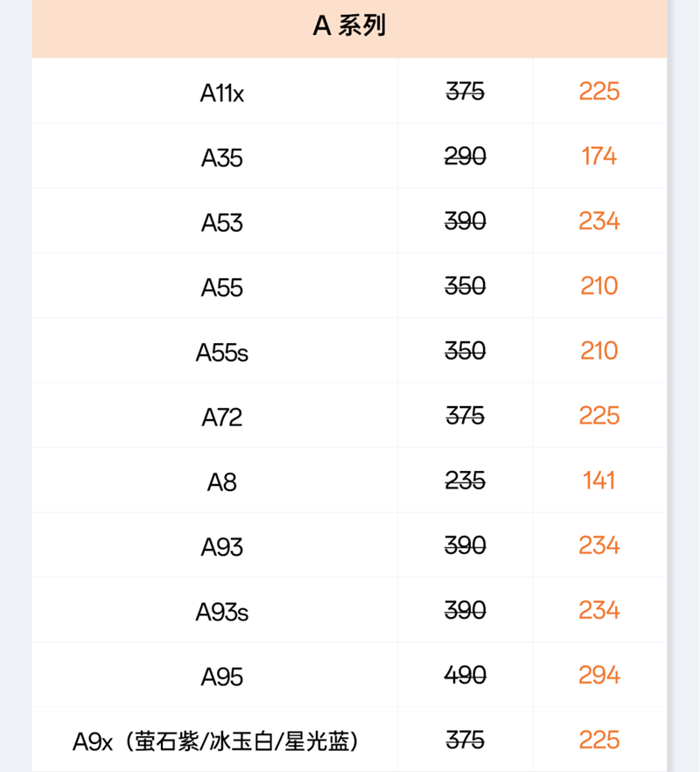The height and width of the screenshot is (772, 700).
Task: Click the orange price 141 for A8
Action: tap(599, 480)
